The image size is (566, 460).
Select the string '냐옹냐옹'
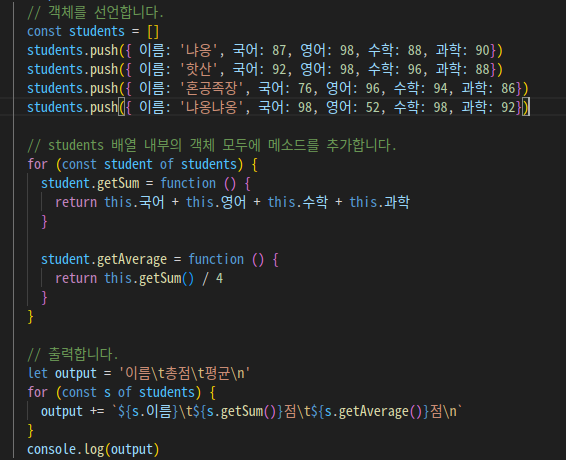212,108
